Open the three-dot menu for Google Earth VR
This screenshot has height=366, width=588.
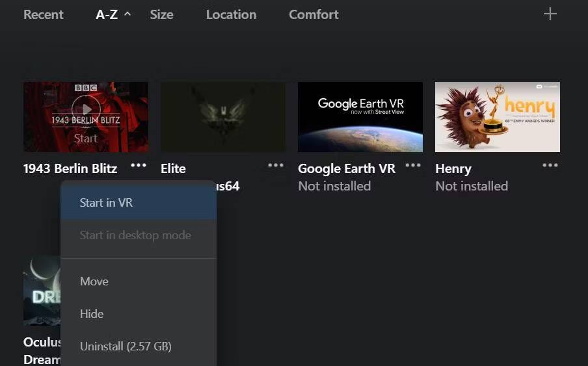coord(413,165)
